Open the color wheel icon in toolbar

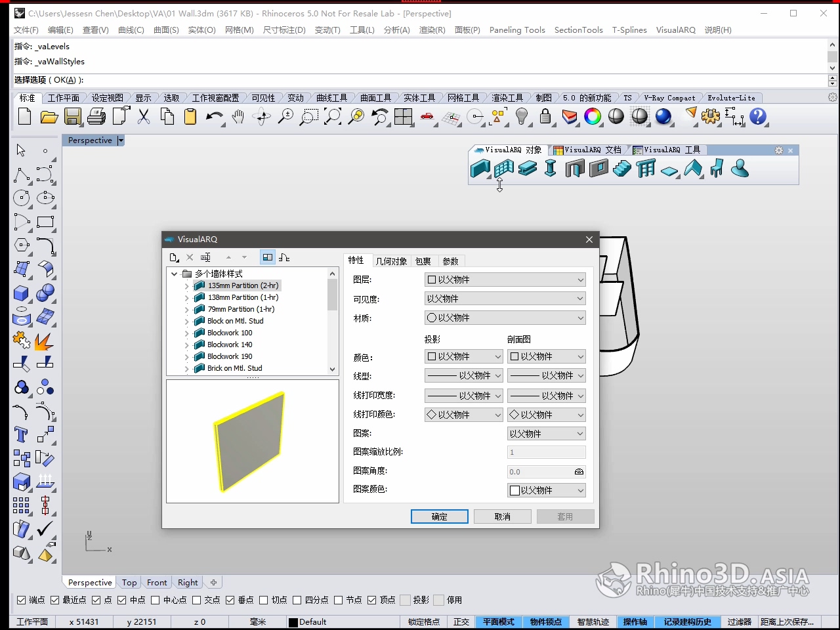pos(593,117)
